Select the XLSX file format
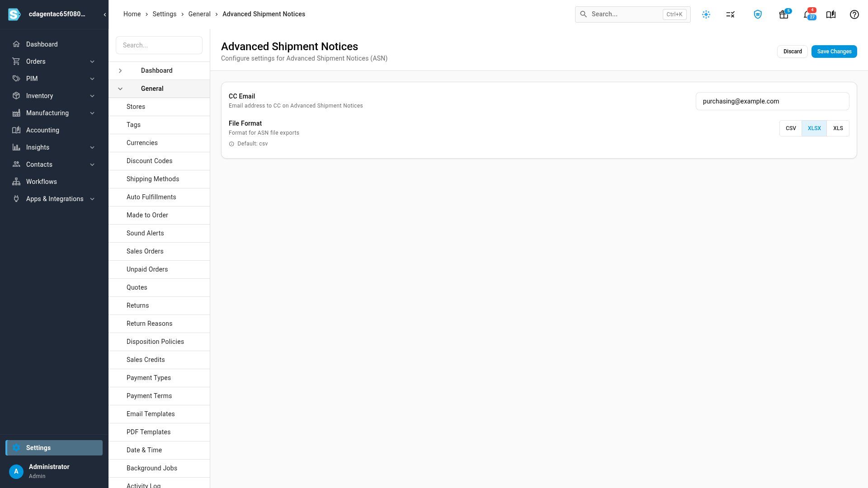The image size is (868, 488). pos(814,128)
